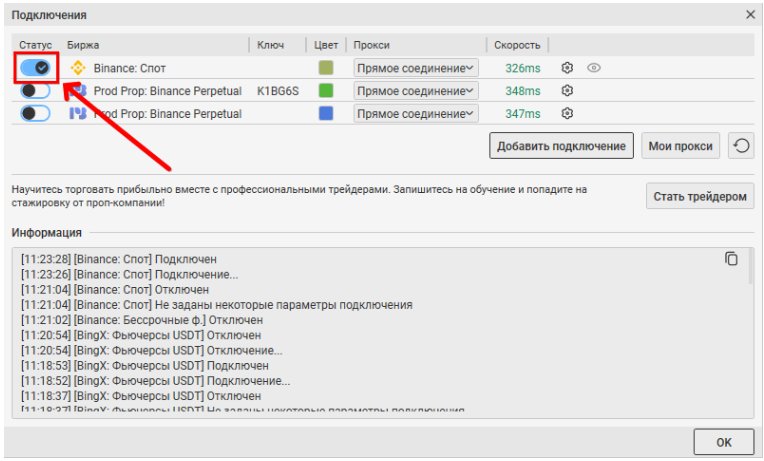Click the Скорость column header

click(517, 45)
